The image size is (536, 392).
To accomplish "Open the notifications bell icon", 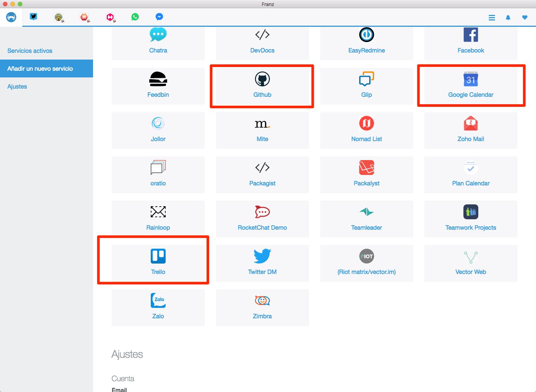I will (508, 17).
